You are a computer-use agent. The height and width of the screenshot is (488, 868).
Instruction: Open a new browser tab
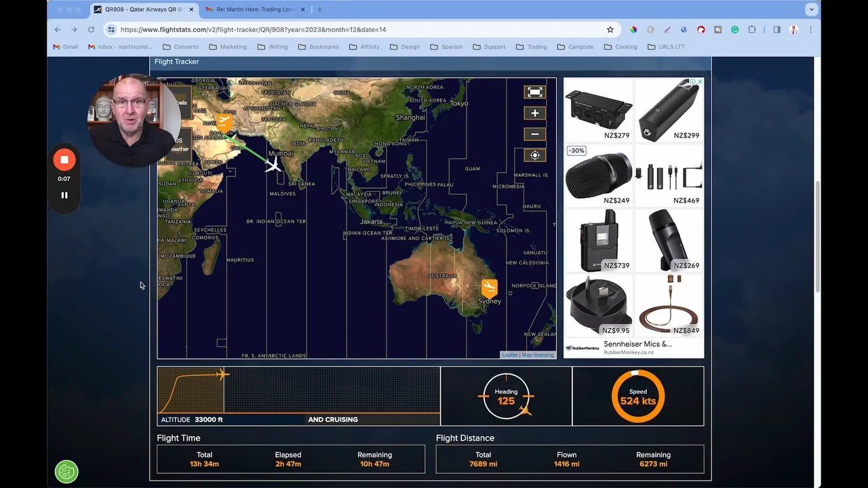coord(319,9)
